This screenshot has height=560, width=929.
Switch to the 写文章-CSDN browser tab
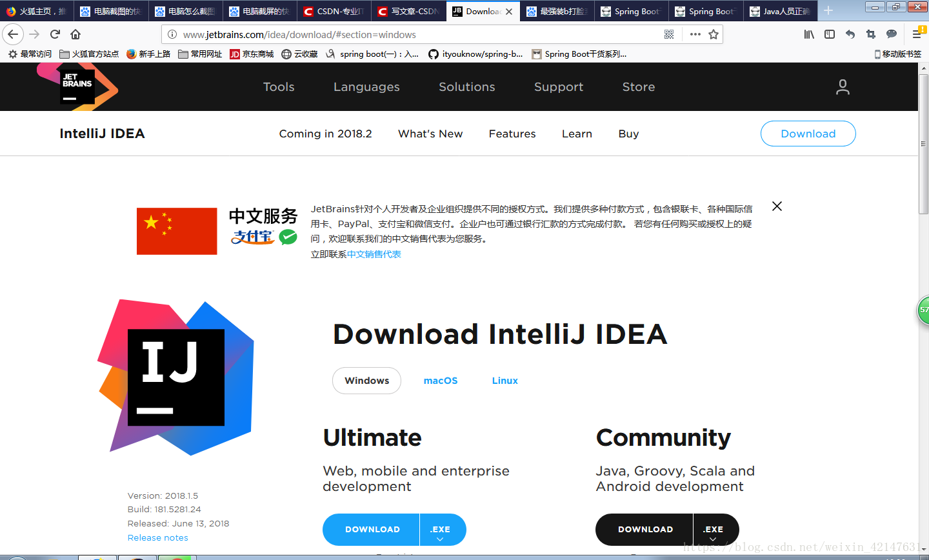tap(408, 11)
